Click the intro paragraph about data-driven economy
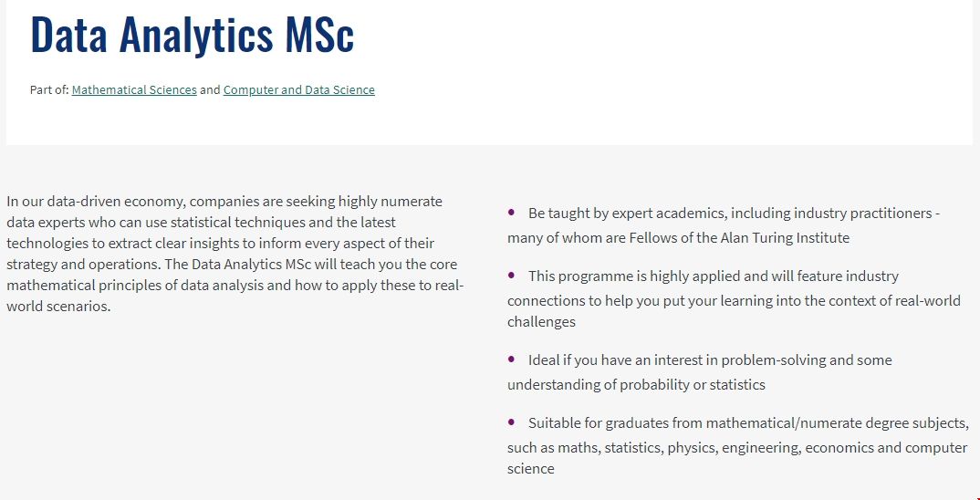This screenshot has width=980, height=500. (235, 254)
